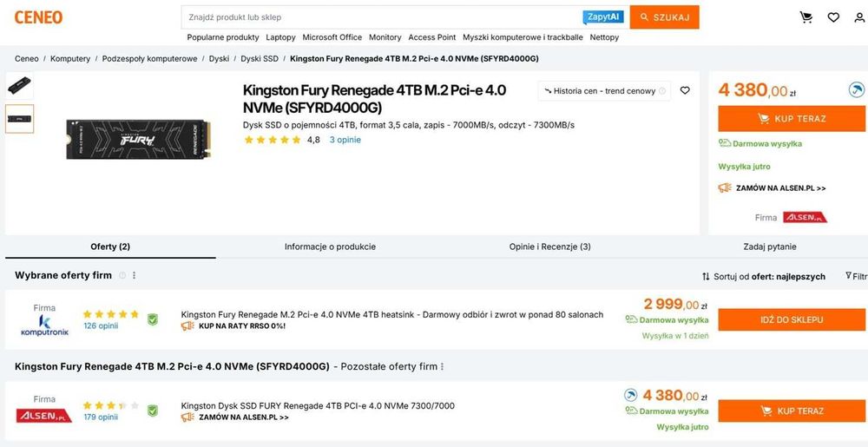The width and height of the screenshot is (868, 447).
Task: Click the umbrella icon in Alsen offer row
Action: coord(630,395)
